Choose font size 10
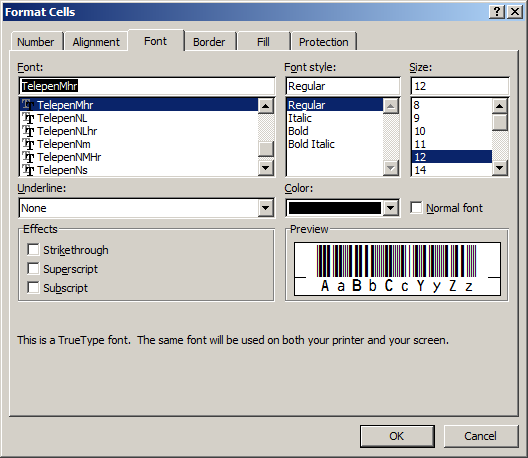Viewport: 528px width, 458px height. tap(452, 131)
